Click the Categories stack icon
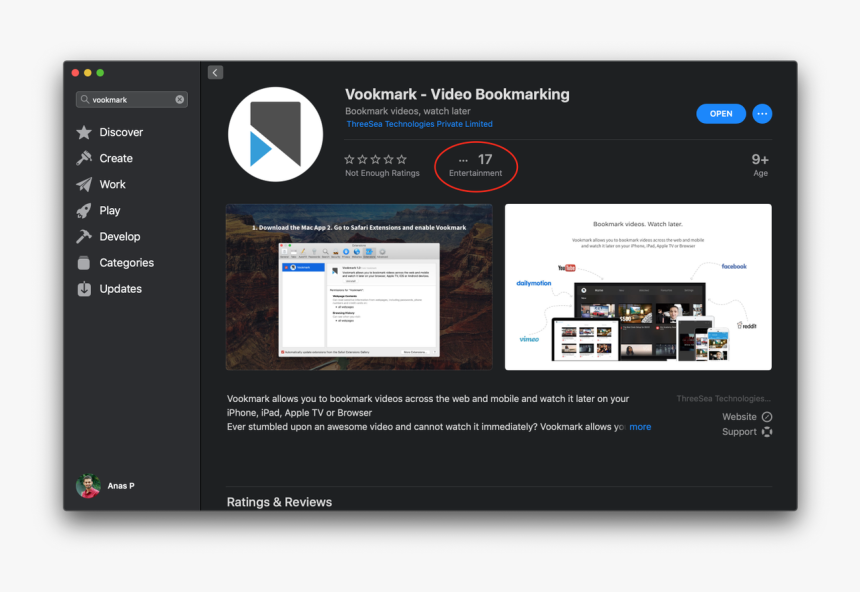Screen dimensions: 860x592 [x=84, y=263]
